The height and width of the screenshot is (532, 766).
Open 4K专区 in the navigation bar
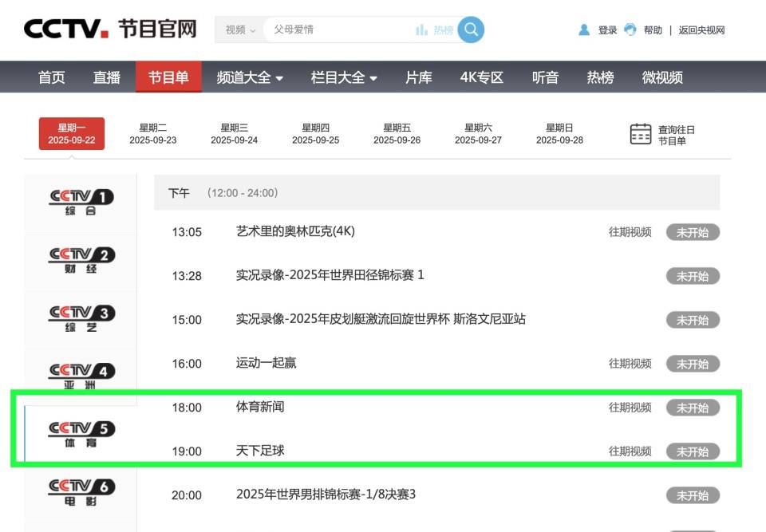click(482, 77)
